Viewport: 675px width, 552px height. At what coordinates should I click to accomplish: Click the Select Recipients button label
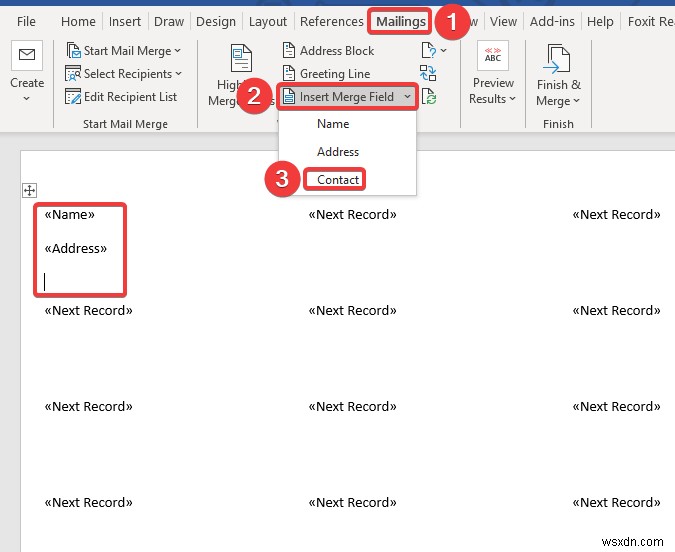128,74
